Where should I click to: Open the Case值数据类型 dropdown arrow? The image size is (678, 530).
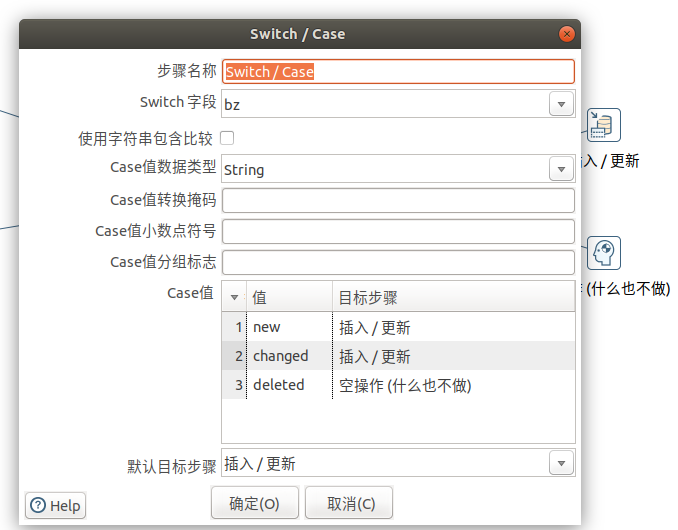561,169
